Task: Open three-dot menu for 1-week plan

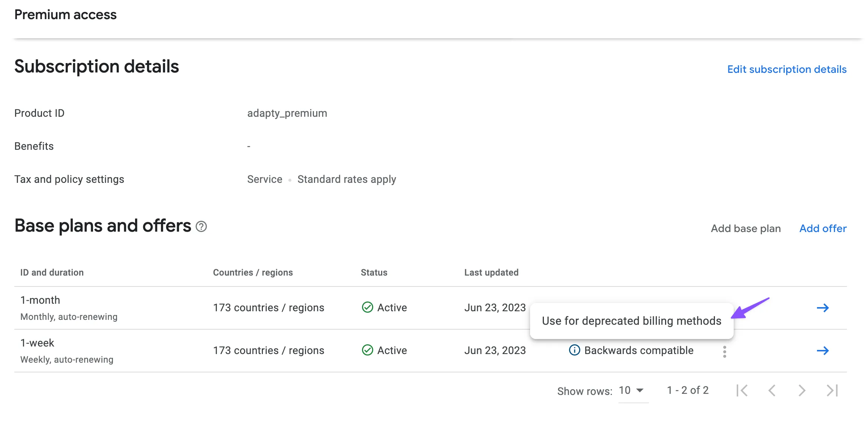Action: pos(724,352)
